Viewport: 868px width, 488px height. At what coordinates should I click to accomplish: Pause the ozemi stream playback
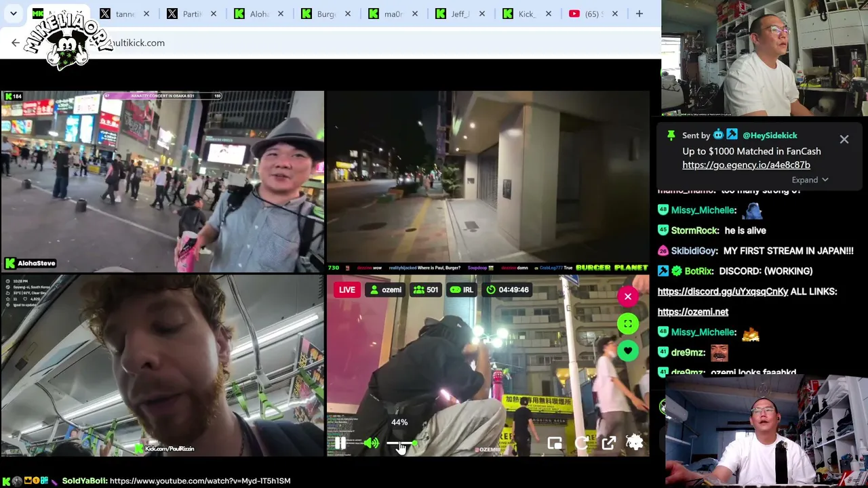(340, 443)
